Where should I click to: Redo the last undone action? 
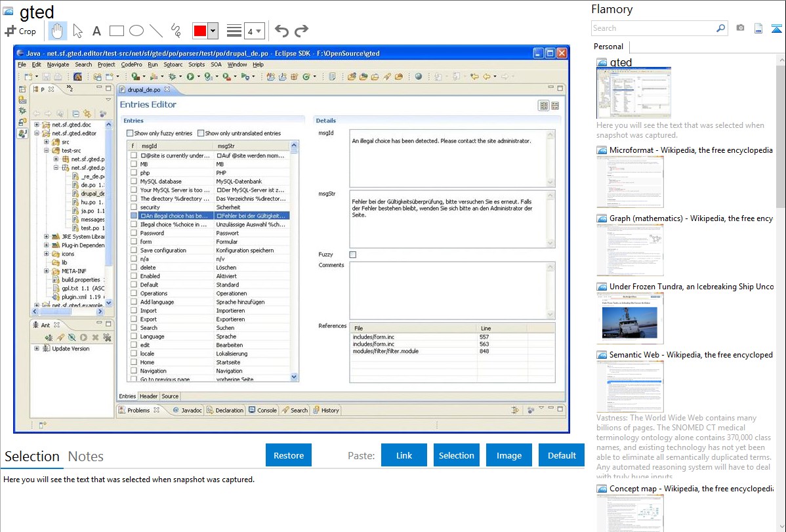301,31
